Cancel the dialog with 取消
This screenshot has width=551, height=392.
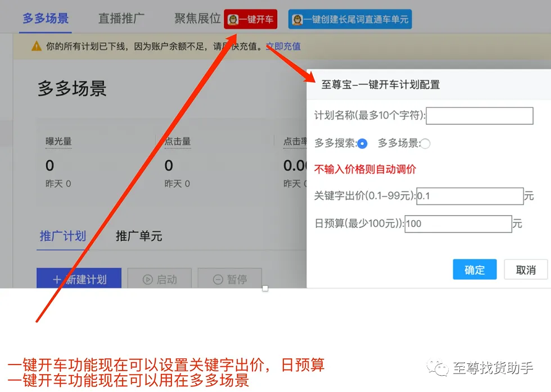[526, 270]
